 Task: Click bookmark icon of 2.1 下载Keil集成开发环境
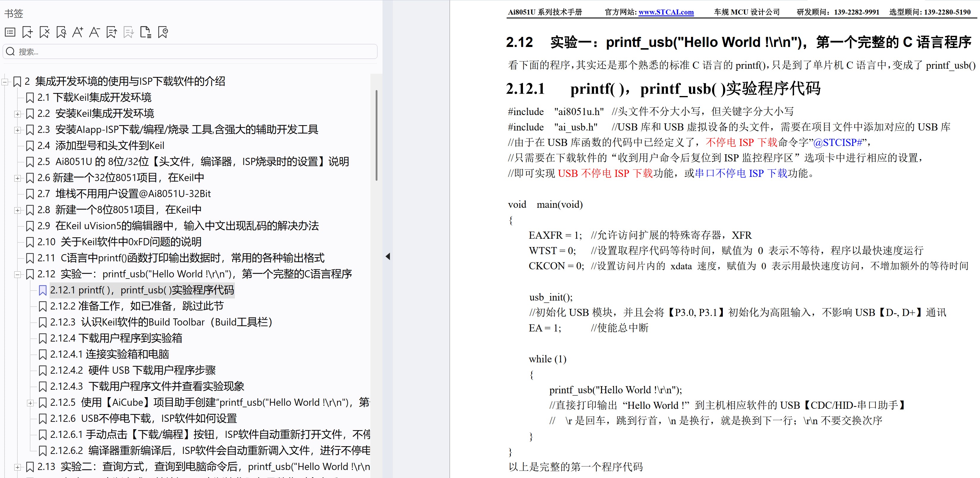[30, 98]
